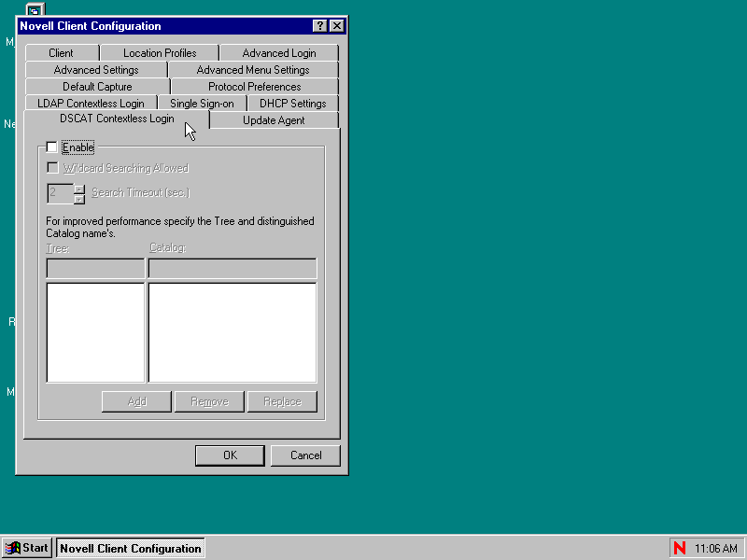747x560 pixels.
Task: Click the red Novell N tray icon
Action: 680,548
